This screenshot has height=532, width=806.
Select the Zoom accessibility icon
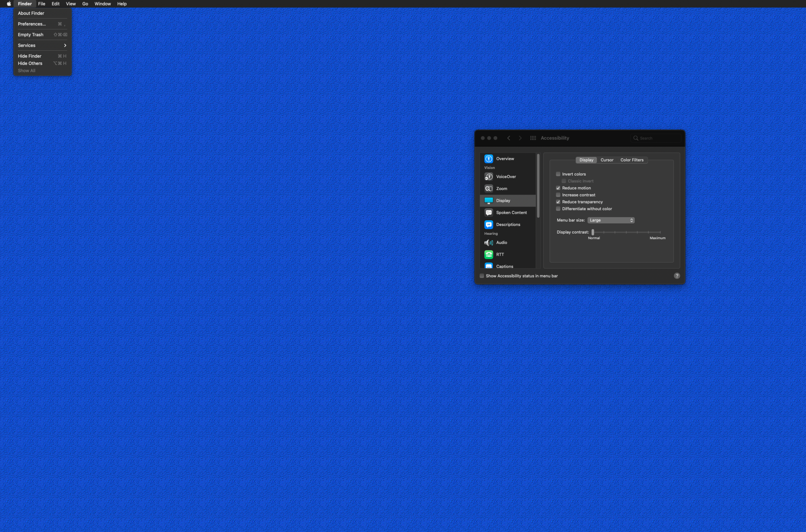tap(488, 188)
